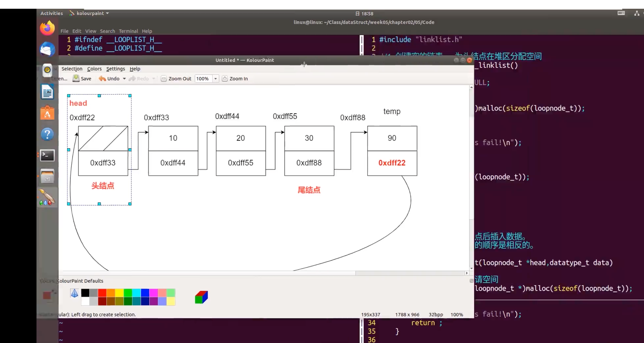Click the RGB color similarity cube
This screenshot has height=343, width=644.
[201, 297]
